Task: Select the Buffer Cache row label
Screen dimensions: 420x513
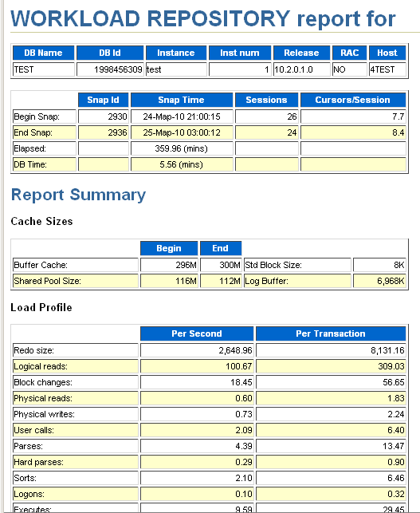Action: (x=76, y=265)
